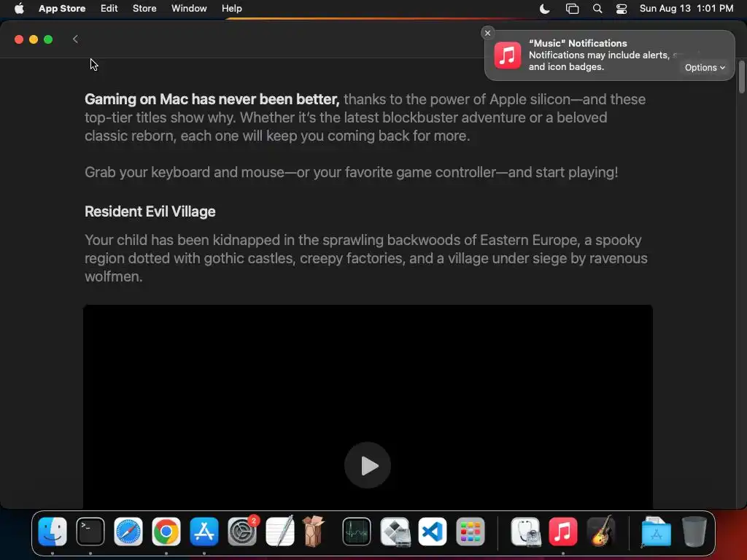Toggle the Focus moon icon in the menu bar
Screen dimensions: 747x560
(544, 9)
